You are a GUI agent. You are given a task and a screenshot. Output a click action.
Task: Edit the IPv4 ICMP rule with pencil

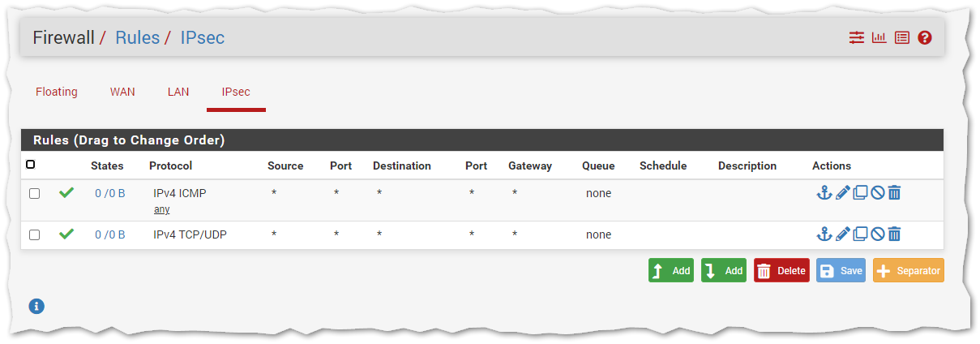843,193
